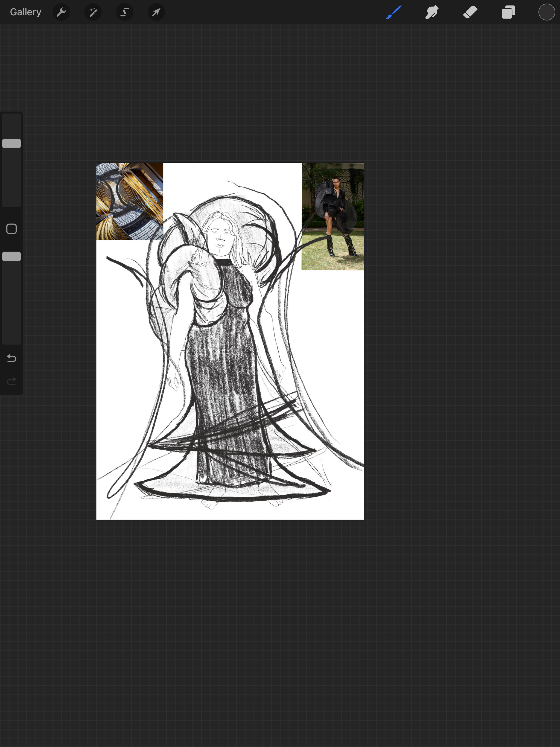Tap the golden architecture reference image
This screenshot has height=747, width=560.
pos(129,201)
